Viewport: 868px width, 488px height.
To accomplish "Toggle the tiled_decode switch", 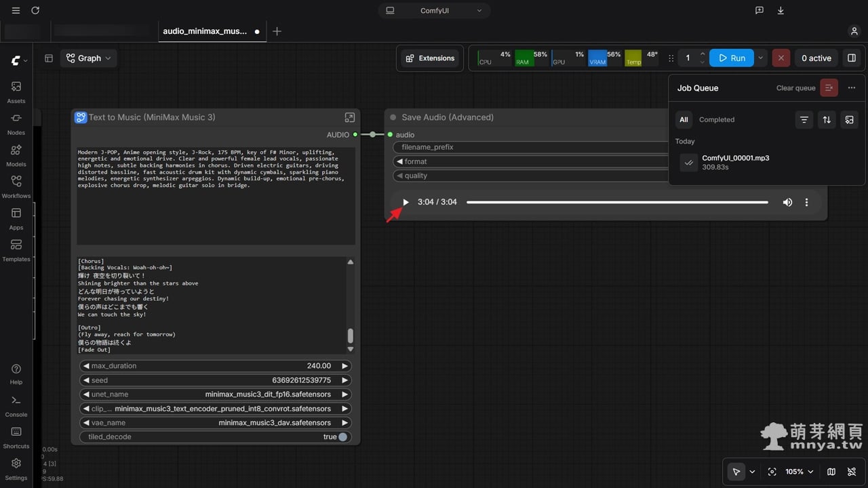I will tap(343, 437).
